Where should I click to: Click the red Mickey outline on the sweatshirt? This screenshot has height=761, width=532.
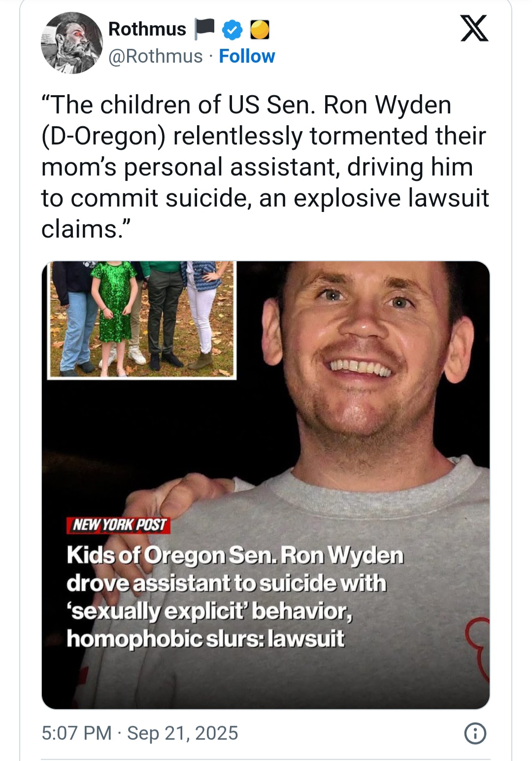click(477, 651)
